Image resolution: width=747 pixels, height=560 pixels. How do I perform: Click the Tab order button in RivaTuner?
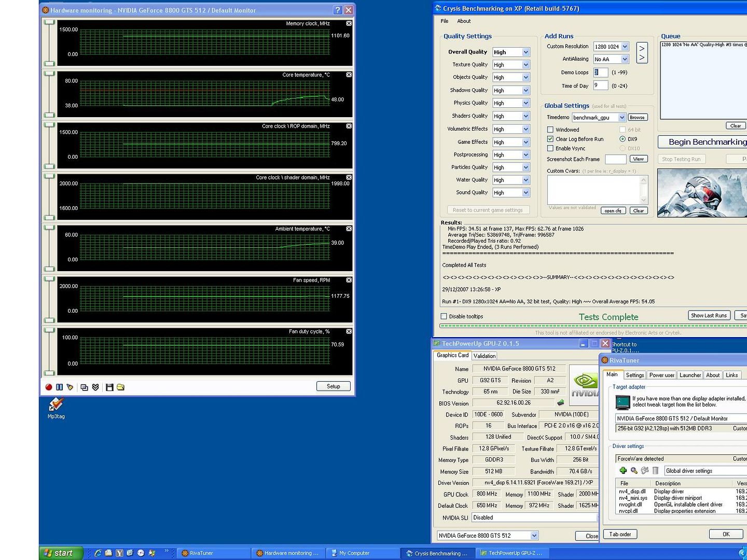point(620,534)
